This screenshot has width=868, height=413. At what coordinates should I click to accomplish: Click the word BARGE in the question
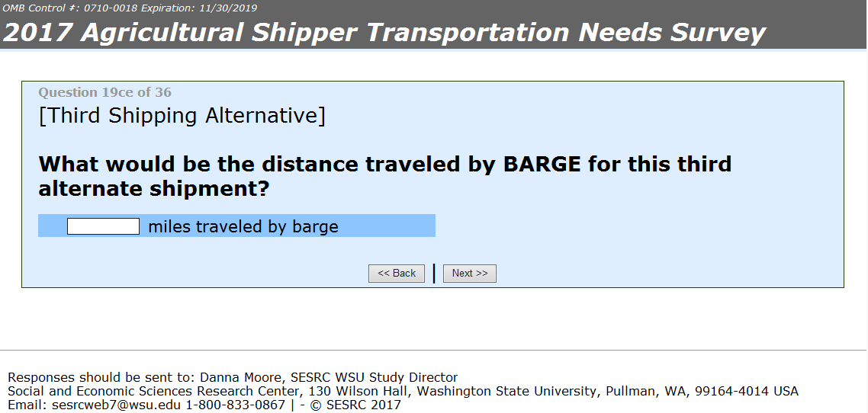(x=542, y=164)
